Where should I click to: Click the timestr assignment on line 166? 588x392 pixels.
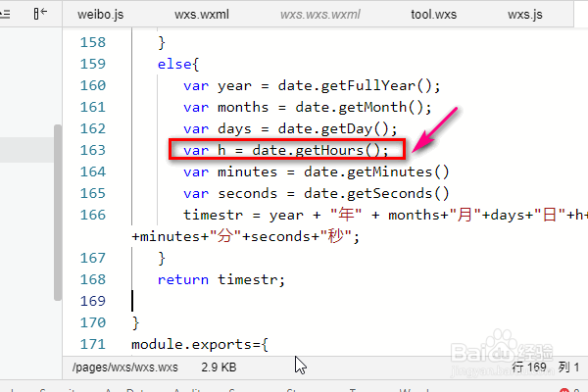(x=385, y=216)
